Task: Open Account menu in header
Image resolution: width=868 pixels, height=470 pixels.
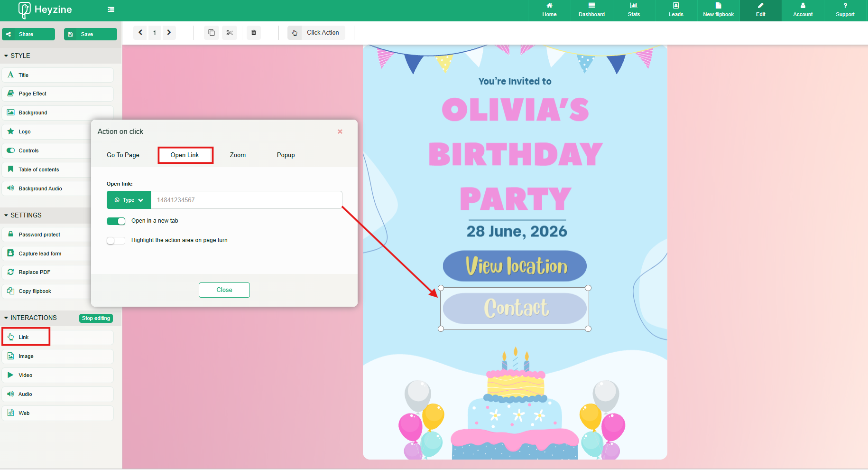Action: [803, 10]
